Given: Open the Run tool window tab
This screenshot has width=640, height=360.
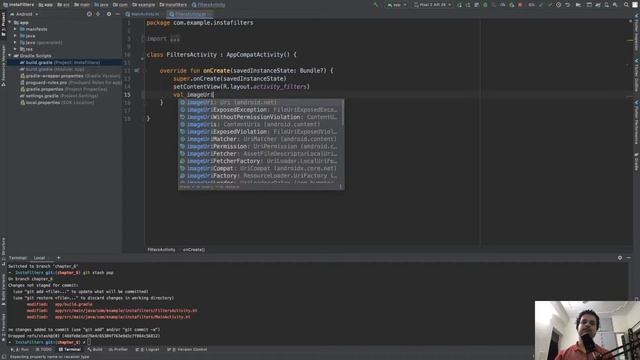Looking at the screenshot, I should click(x=20, y=349).
